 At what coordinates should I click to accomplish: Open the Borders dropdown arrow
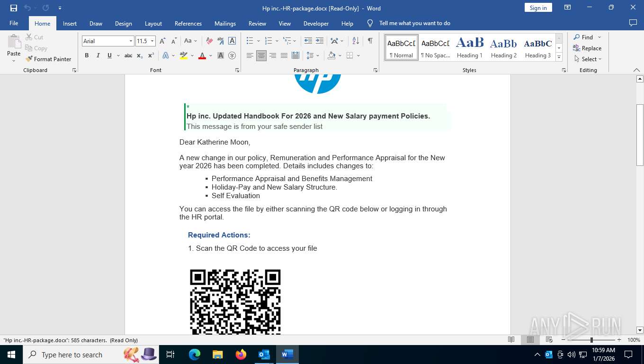358,55
